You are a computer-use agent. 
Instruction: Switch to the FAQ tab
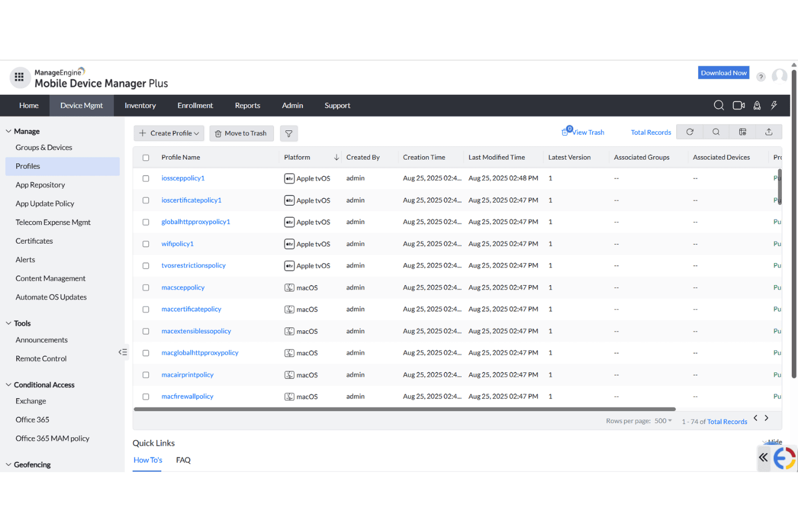coord(183,460)
